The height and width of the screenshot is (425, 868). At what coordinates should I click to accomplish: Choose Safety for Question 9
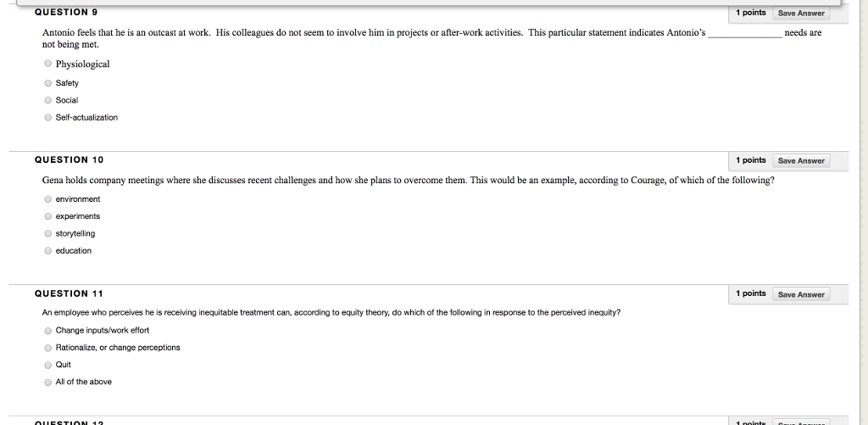[x=47, y=83]
